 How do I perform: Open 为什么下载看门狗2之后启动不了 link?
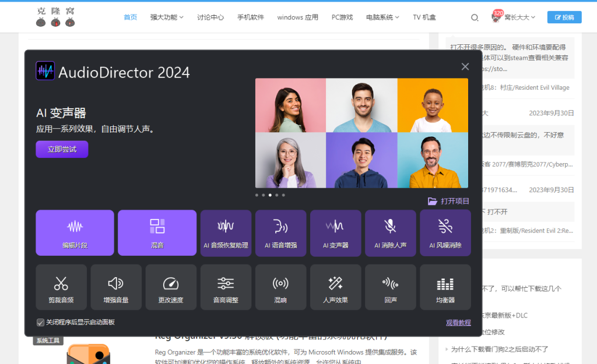500,349
